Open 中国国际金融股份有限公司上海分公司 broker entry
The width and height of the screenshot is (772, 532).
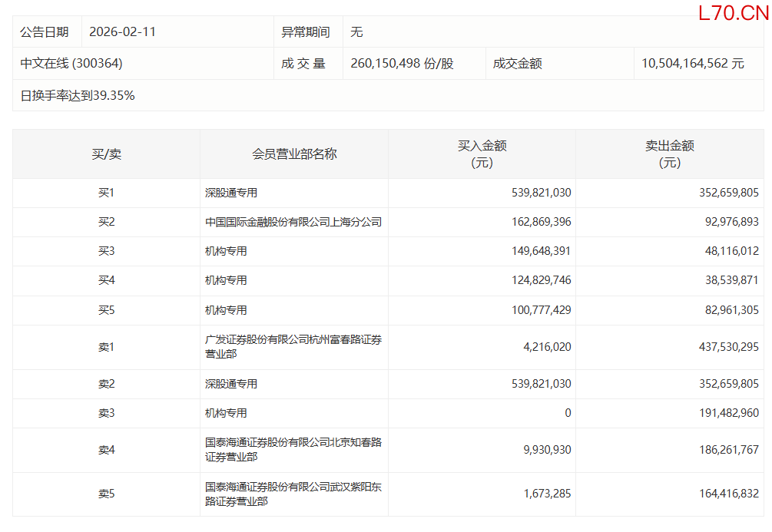click(293, 223)
